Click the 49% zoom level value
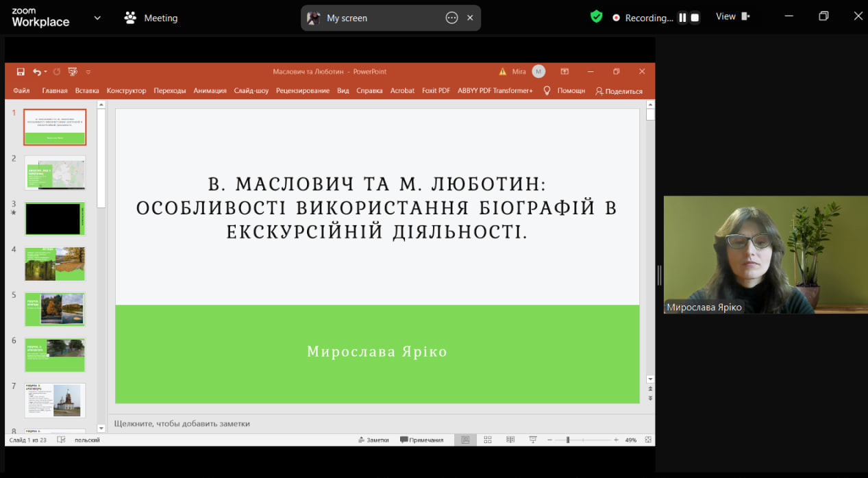868x478 pixels. pos(631,440)
